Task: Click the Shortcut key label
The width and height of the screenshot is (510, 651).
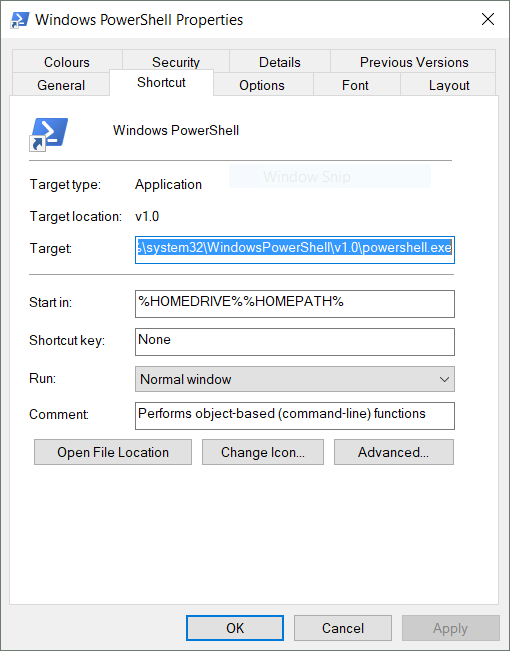Action: [x=67, y=340]
